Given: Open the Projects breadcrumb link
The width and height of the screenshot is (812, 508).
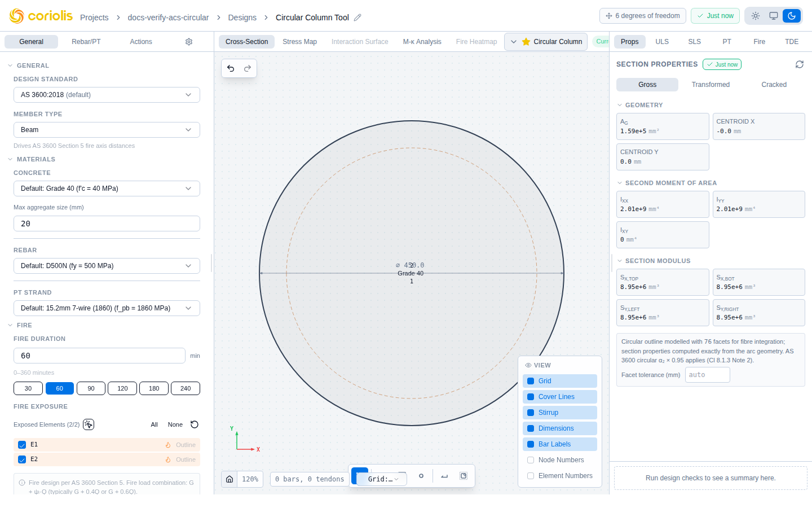Looking at the screenshot, I should [x=94, y=17].
